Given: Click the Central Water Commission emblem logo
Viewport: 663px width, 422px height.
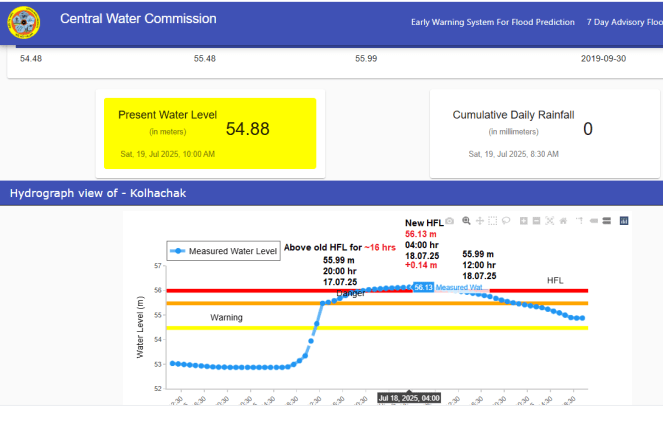Looking at the screenshot, I should [x=23, y=24].
